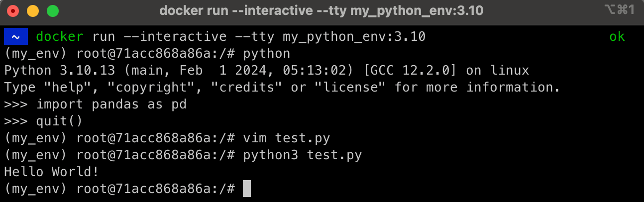Click the python3 test.py command
Image resolution: width=644 pixels, height=202 pixels.
[x=302, y=155]
